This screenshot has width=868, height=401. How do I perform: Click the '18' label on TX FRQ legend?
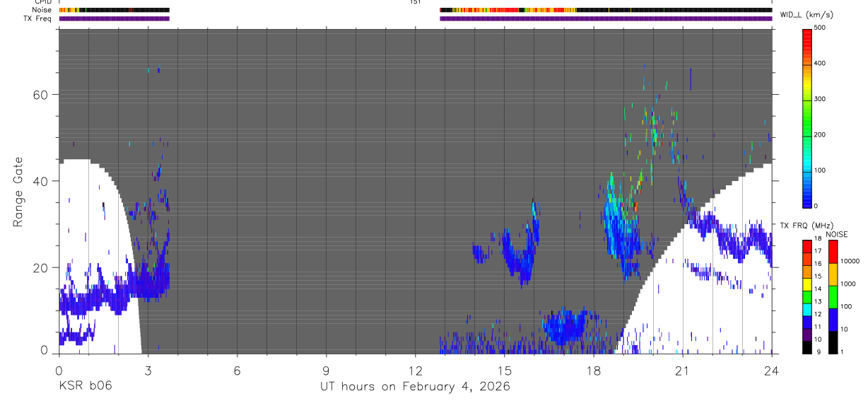click(819, 239)
